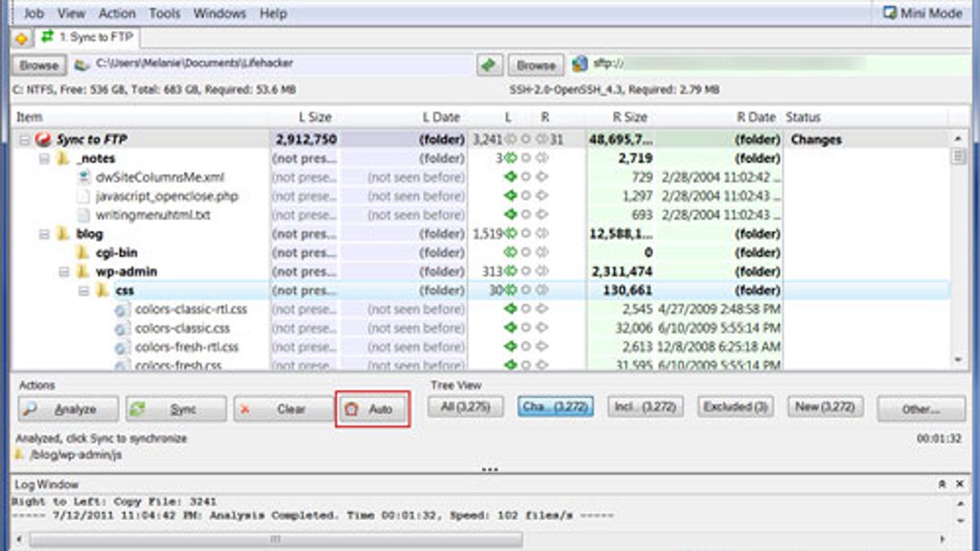Open the Windows menu
The height and width of the screenshot is (551, 980).
tap(220, 13)
